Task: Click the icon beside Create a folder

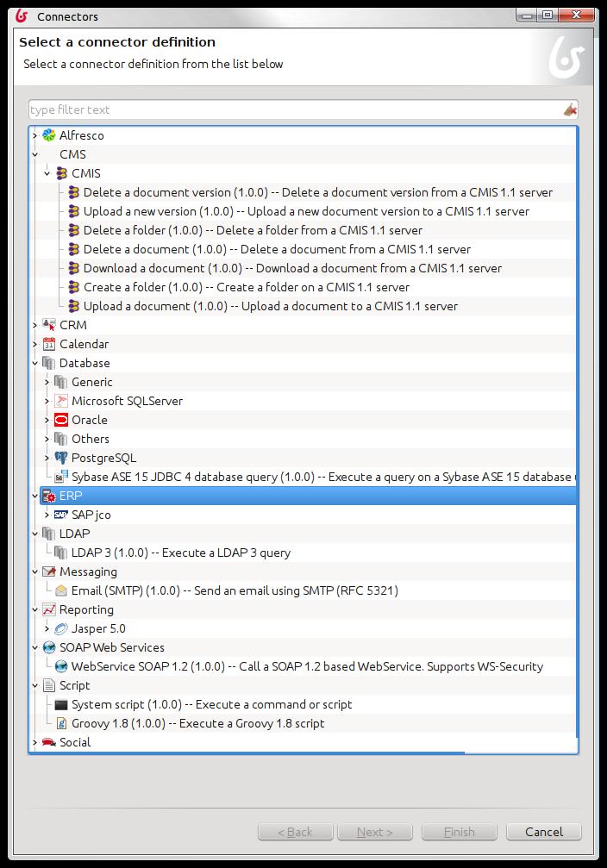Action: pyautogui.click(x=73, y=287)
